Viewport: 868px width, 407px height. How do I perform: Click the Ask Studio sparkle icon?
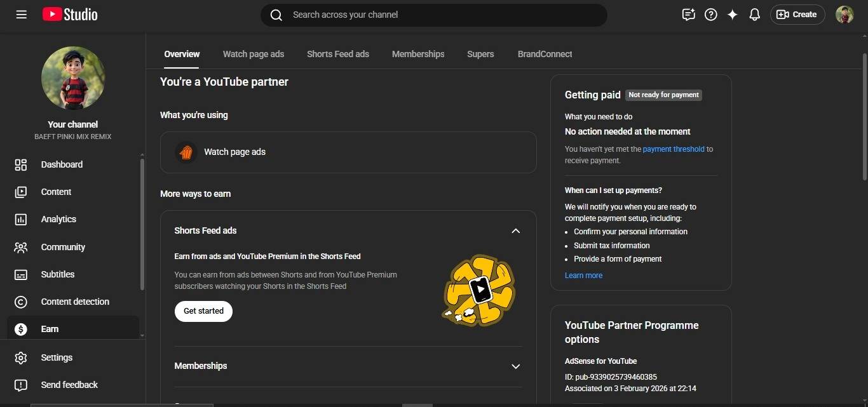tap(733, 15)
